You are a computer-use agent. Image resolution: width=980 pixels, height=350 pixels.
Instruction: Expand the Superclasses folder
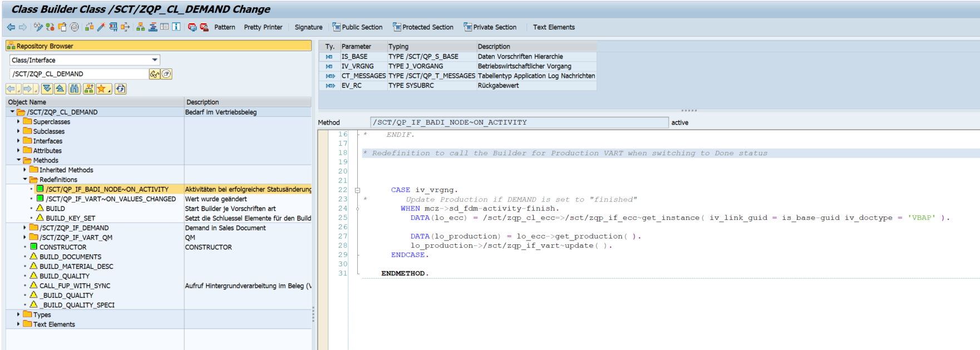pos(18,121)
